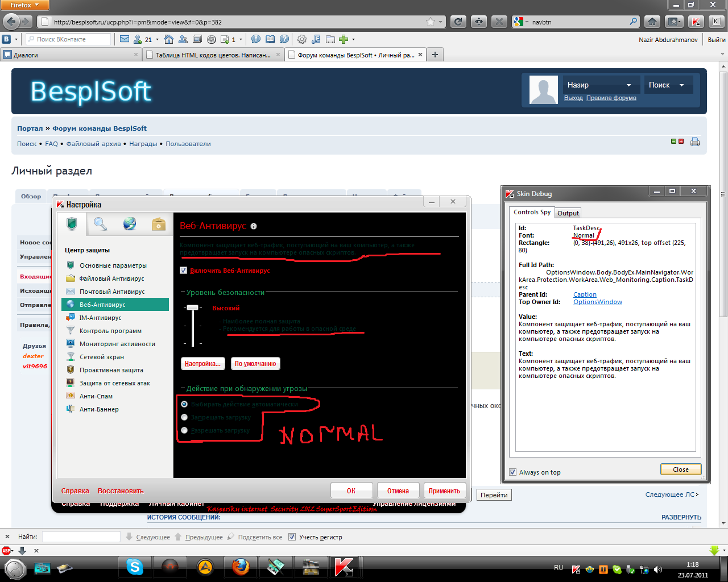Open the update globe tab in settings

click(x=130, y=224)
